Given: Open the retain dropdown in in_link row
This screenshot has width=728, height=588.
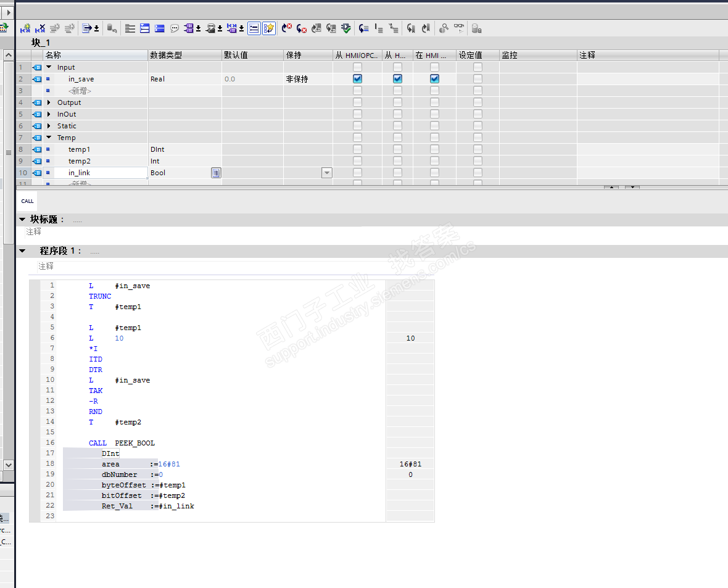Looking at the screenshot, I should (327, 173).
